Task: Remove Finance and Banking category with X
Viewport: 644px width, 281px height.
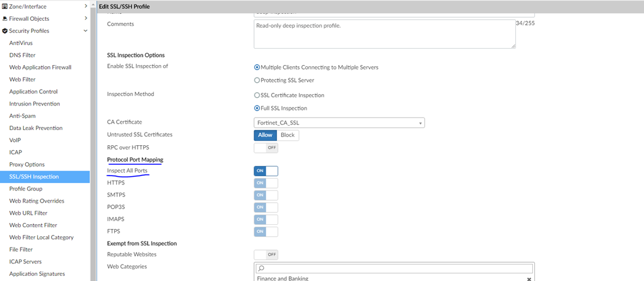Action: pos(529,278)
